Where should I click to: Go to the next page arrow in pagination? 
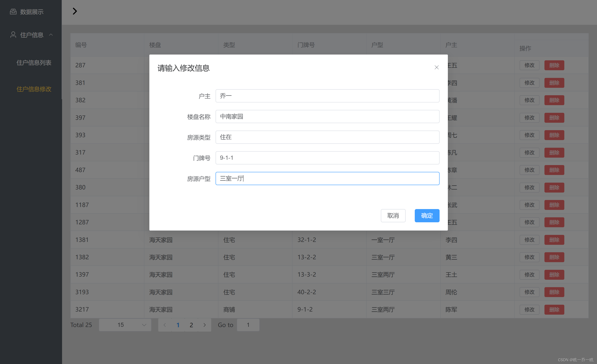tap(205, 325)
